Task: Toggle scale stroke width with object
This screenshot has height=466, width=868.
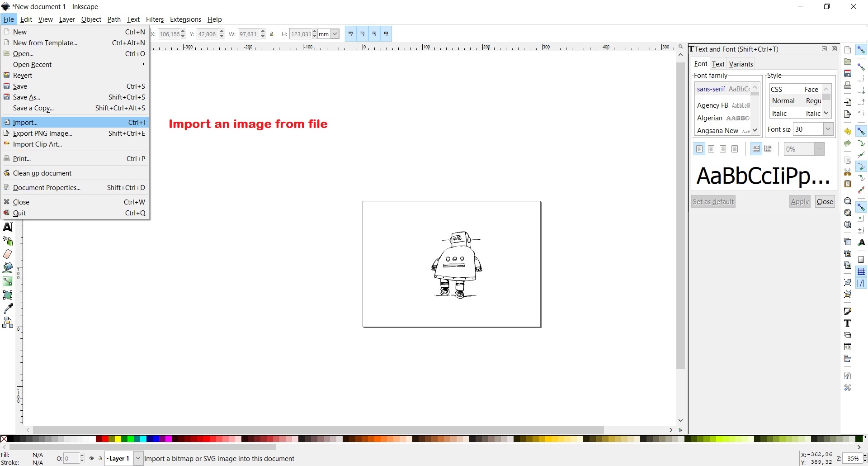Action: point(351,34)
